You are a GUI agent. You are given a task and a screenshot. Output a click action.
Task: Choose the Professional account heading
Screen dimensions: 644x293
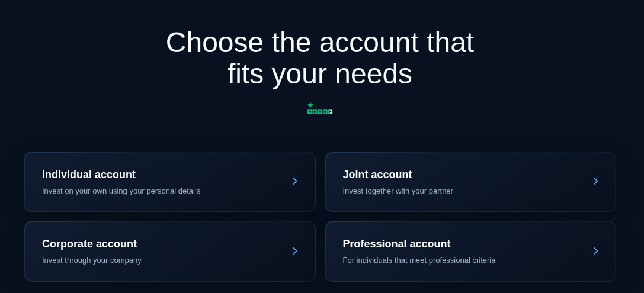[x=396, y=244]
